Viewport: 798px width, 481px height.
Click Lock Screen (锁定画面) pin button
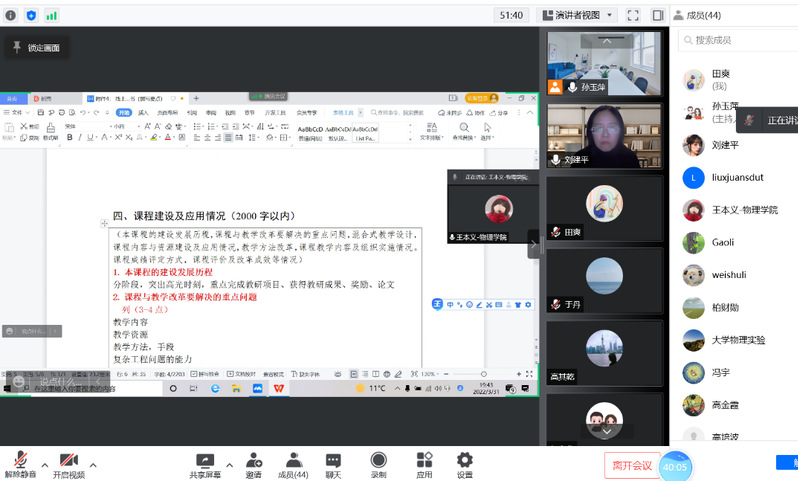click(x=35, y=48)
